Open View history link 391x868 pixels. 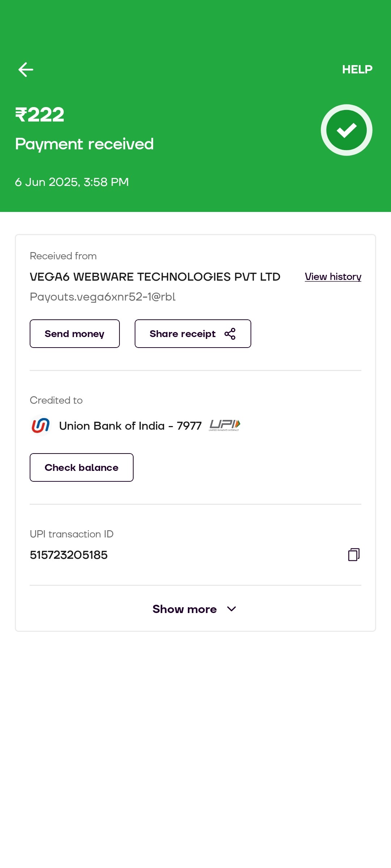coord(333,277)
